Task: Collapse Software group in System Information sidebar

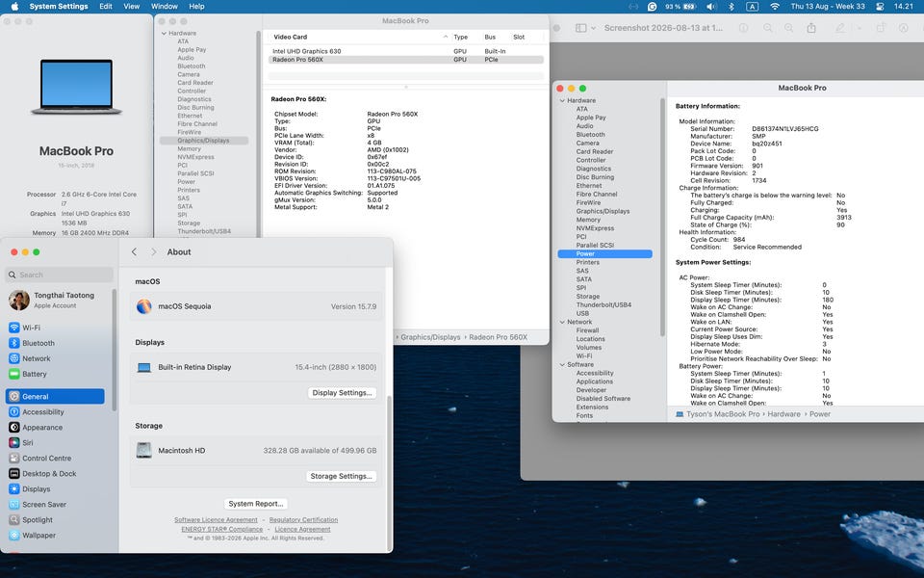Action: coord(562,364)
